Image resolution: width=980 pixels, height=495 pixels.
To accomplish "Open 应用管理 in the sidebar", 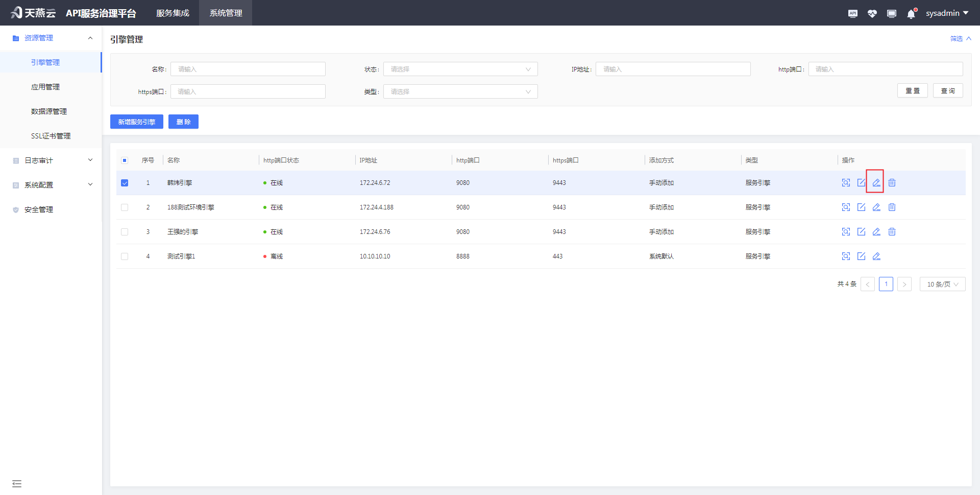I will pos(45,87).
